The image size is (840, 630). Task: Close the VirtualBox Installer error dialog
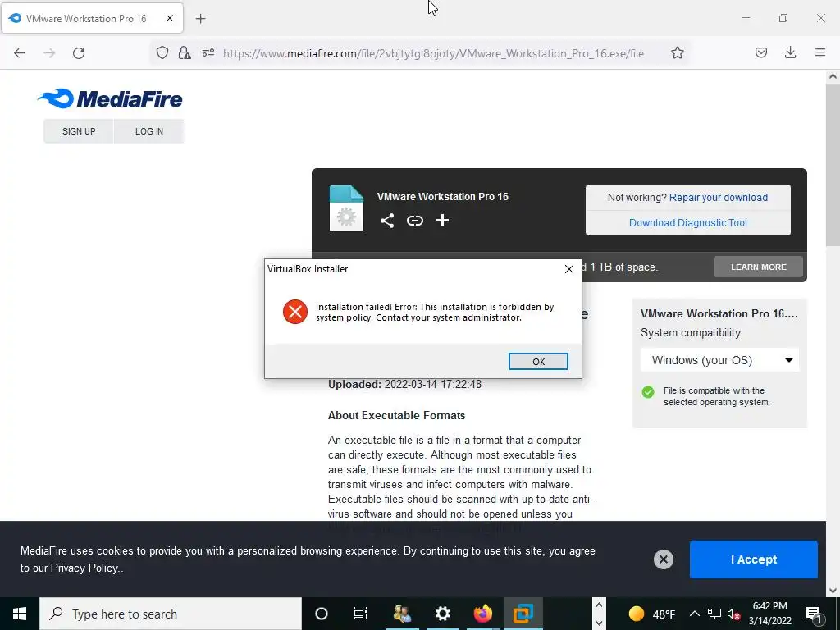pyautogui.click(x=569, y=269)
